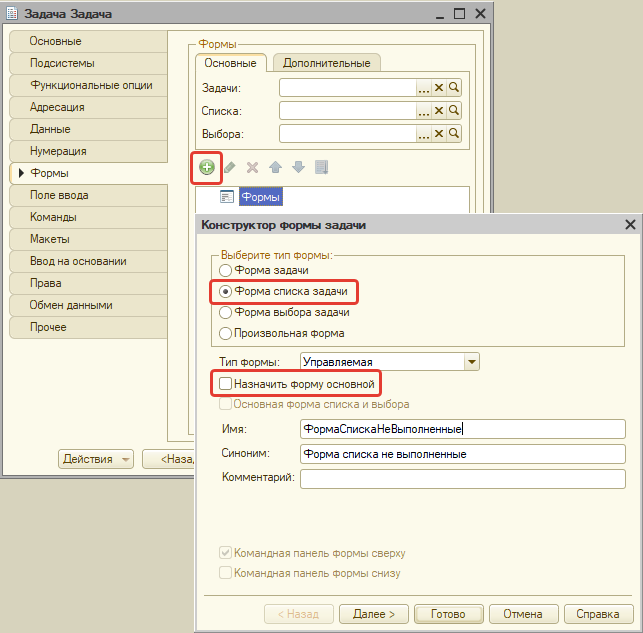
Task: Open the Формы section in sidebar
Action: (88, 173)
